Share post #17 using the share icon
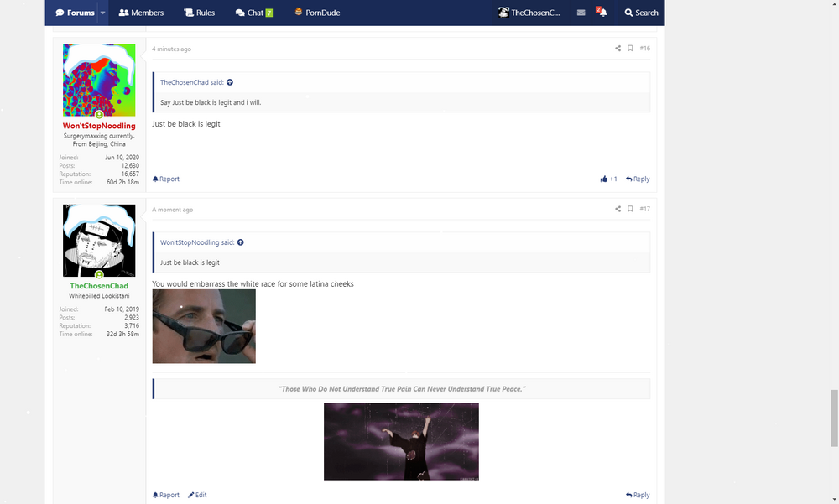 [618, 209]
